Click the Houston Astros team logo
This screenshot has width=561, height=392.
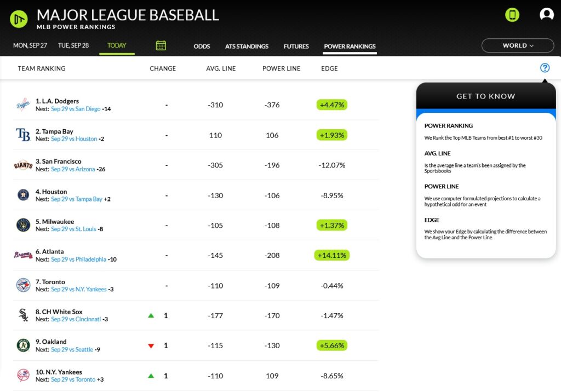coord(23,195)
